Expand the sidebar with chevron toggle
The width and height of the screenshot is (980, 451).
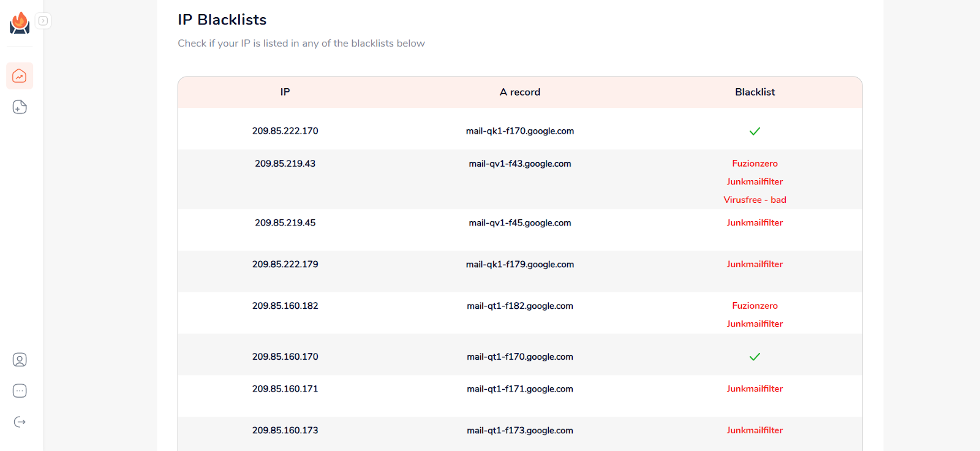tap(43, 21)
